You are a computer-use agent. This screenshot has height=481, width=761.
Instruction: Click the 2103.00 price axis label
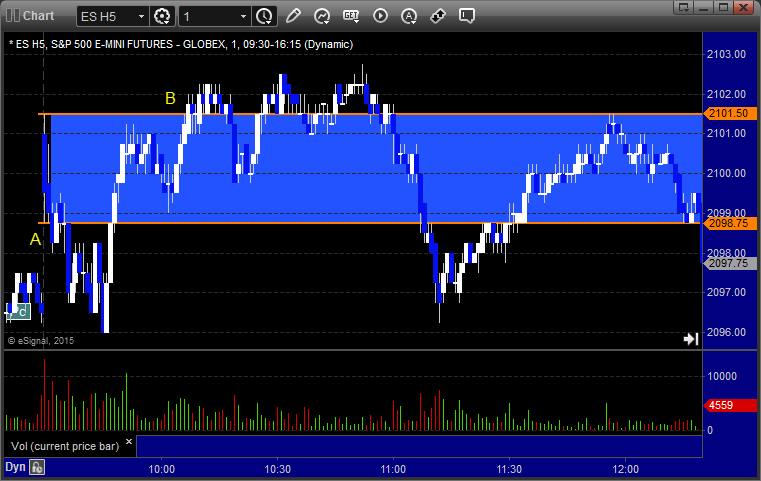click(x=726, y=54)
